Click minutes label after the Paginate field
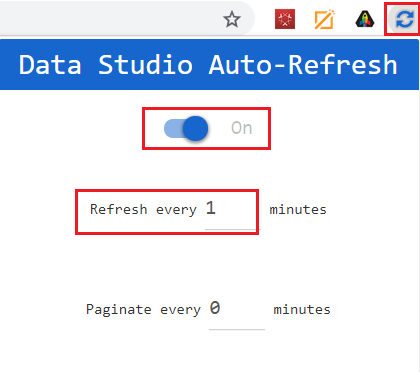Viewport: 420px width, 381px height. pyautogui.click(x=302, y=310)
